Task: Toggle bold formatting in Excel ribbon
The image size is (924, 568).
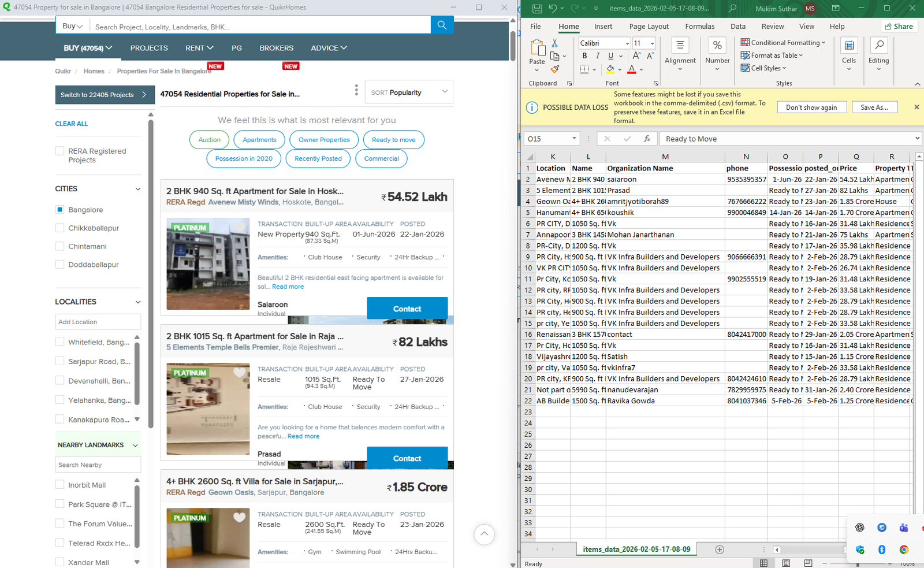Action: 584,56
